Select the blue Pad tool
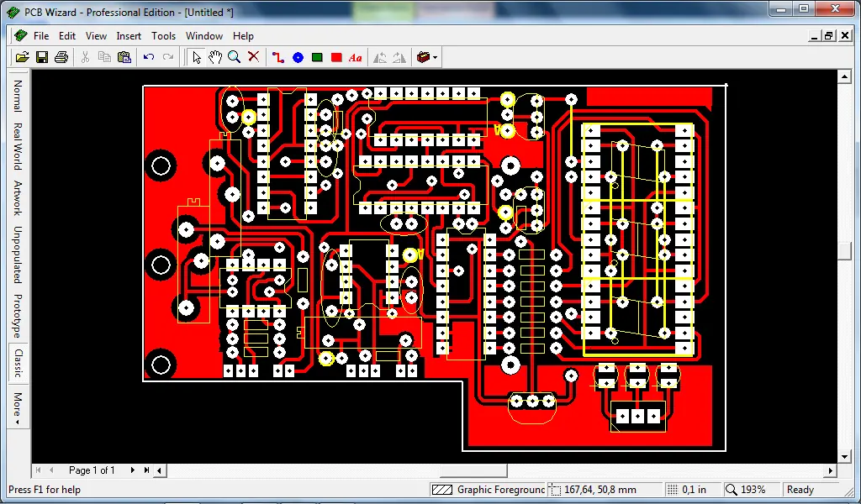Viewport: 861px width, 504px height. click(298, 57)
